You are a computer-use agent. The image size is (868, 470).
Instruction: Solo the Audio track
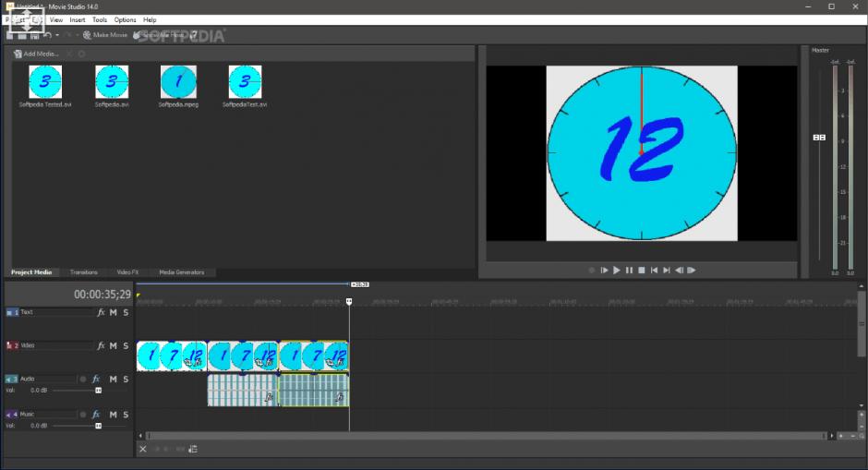click(x=126, y=380)
